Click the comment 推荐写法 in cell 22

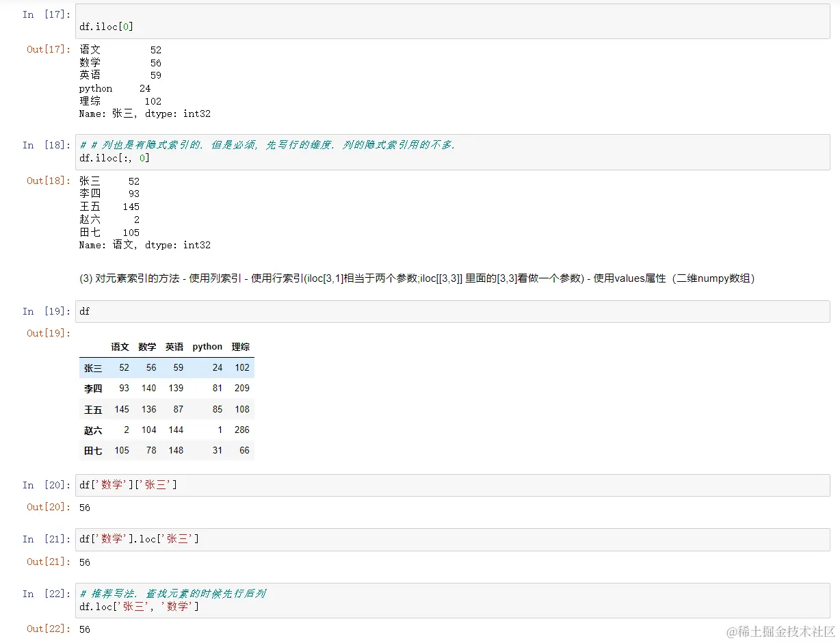[172, 594]
